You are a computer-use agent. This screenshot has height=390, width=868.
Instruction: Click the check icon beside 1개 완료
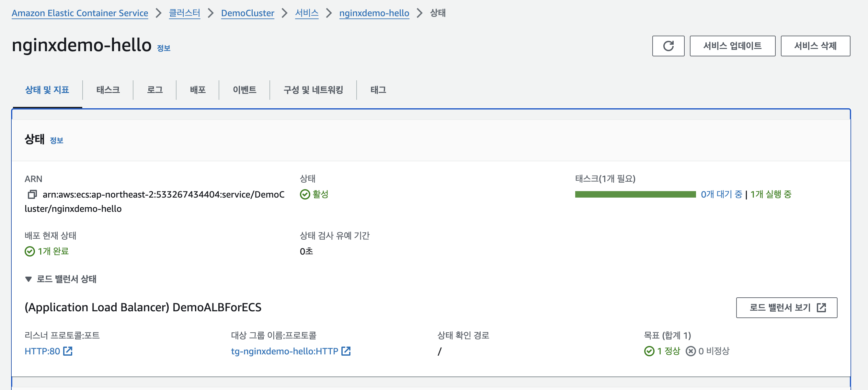coord(30,251)
